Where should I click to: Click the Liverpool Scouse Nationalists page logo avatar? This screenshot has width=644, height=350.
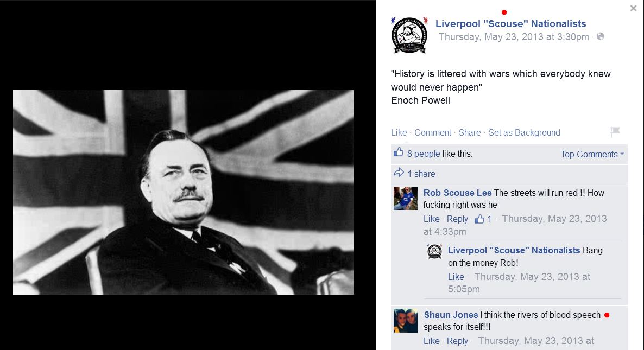[x=409, y=35]
